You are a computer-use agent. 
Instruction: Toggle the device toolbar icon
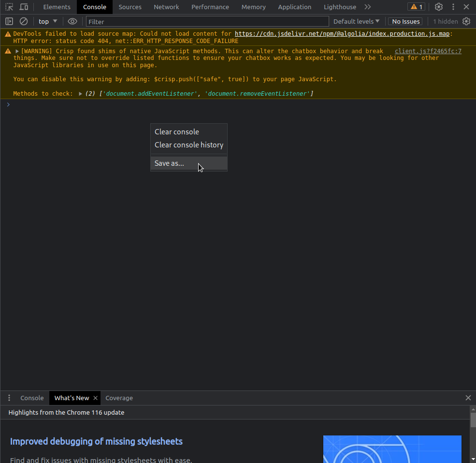point(24,7)
